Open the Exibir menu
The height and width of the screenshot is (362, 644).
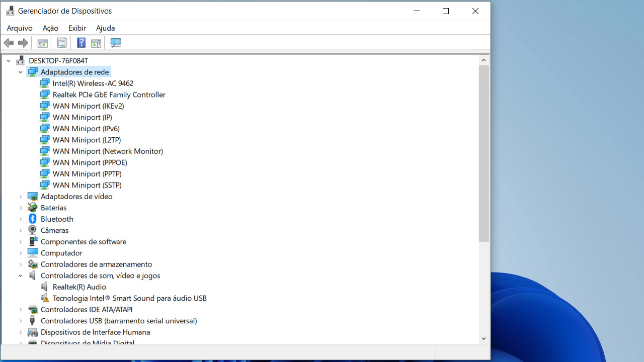pyautogui.click(x=77, y=28)
